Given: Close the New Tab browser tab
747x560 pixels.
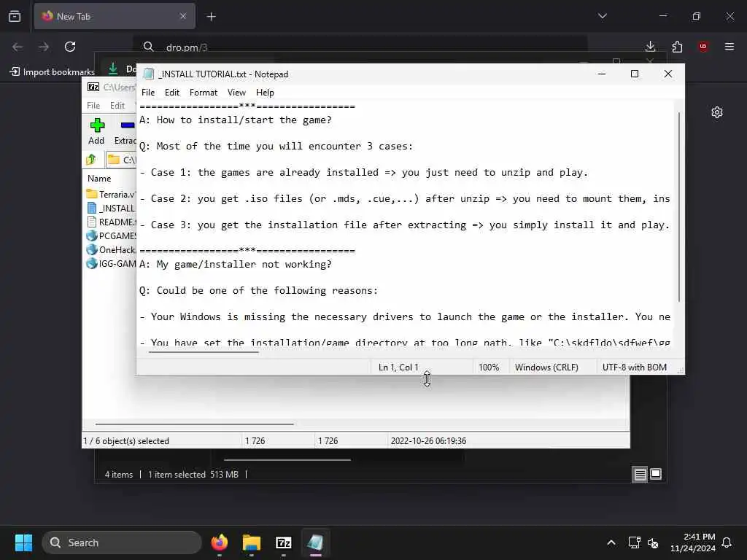Looking at the screenshot, I should coord(183,16).
